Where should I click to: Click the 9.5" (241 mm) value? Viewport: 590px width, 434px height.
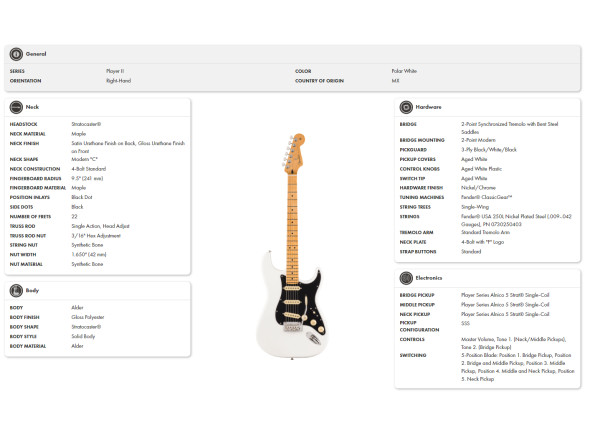tap(87, 178)
